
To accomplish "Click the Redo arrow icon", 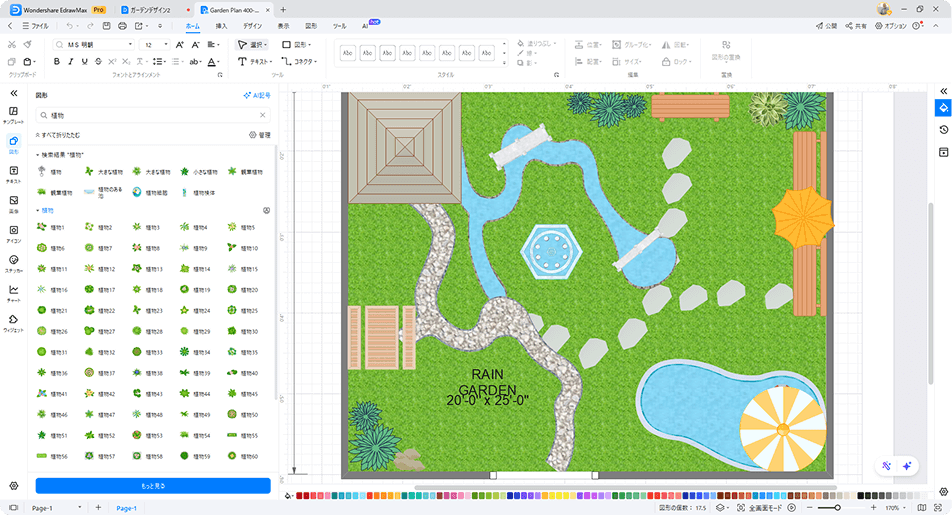I will 90,26.
